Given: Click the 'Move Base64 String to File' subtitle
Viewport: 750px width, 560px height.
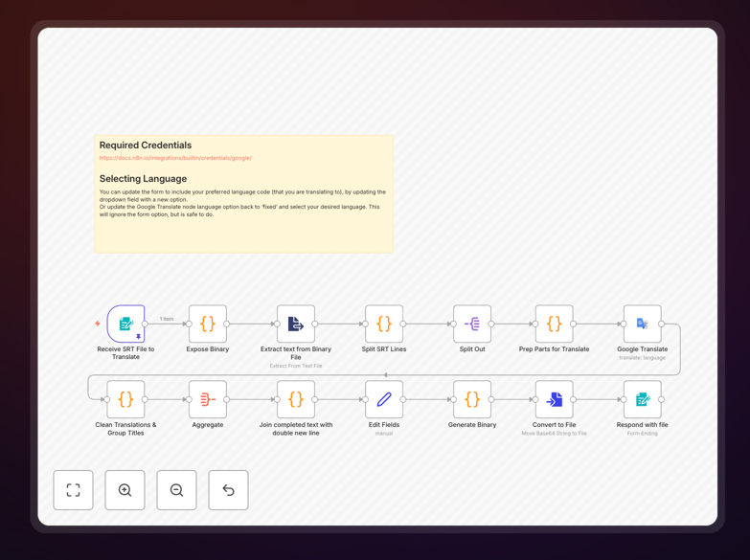Looking at the screenshot, I should point(554,434).
